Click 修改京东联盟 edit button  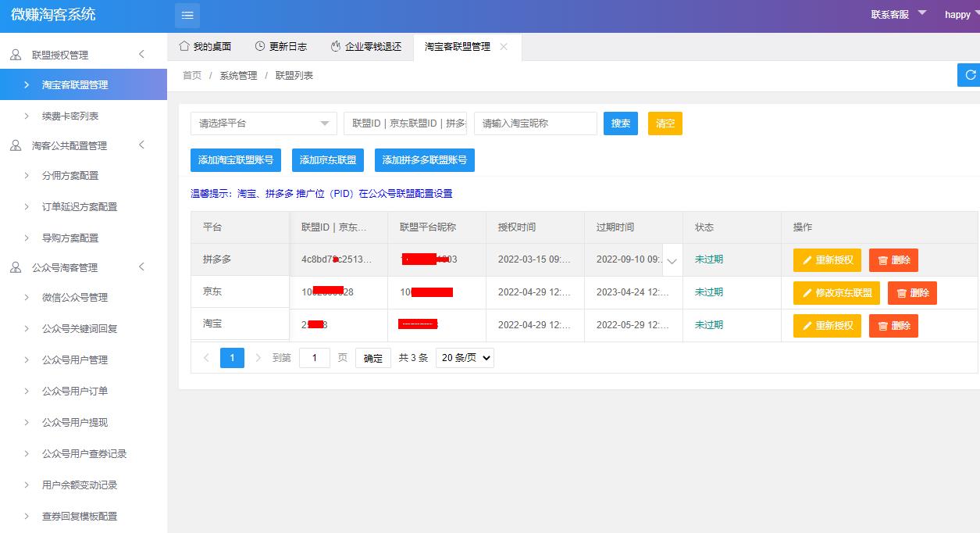(836, 293)
